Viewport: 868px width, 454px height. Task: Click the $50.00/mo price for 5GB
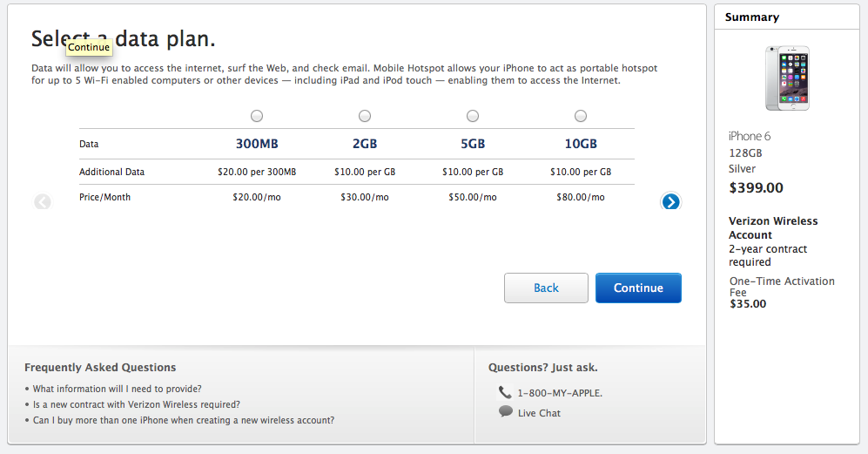tap(473, 197)
